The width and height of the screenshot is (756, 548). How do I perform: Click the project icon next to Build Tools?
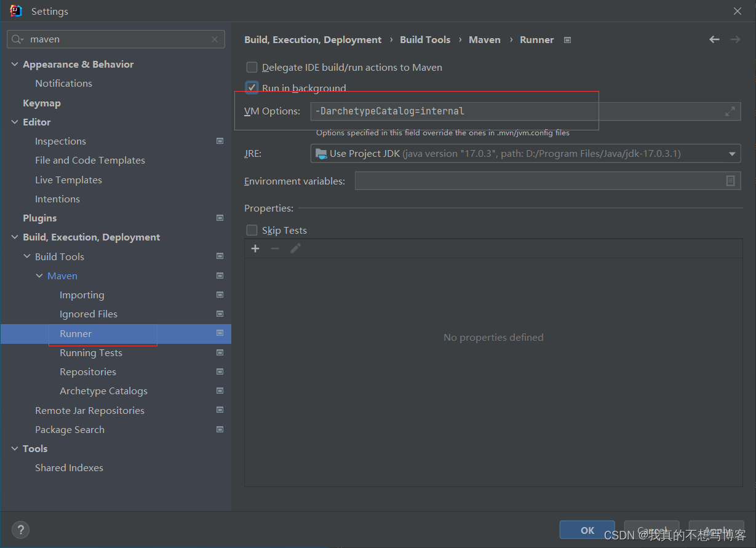pyautogui.click(x=220, y=256)
